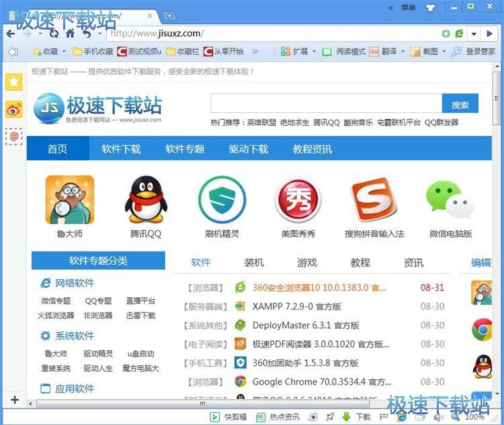
Task: Click the 美图秀秀 icon
Action: 298,200
